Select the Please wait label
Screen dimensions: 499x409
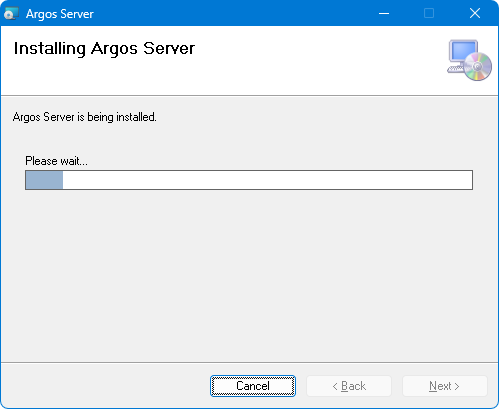click(x=56, y=161)
